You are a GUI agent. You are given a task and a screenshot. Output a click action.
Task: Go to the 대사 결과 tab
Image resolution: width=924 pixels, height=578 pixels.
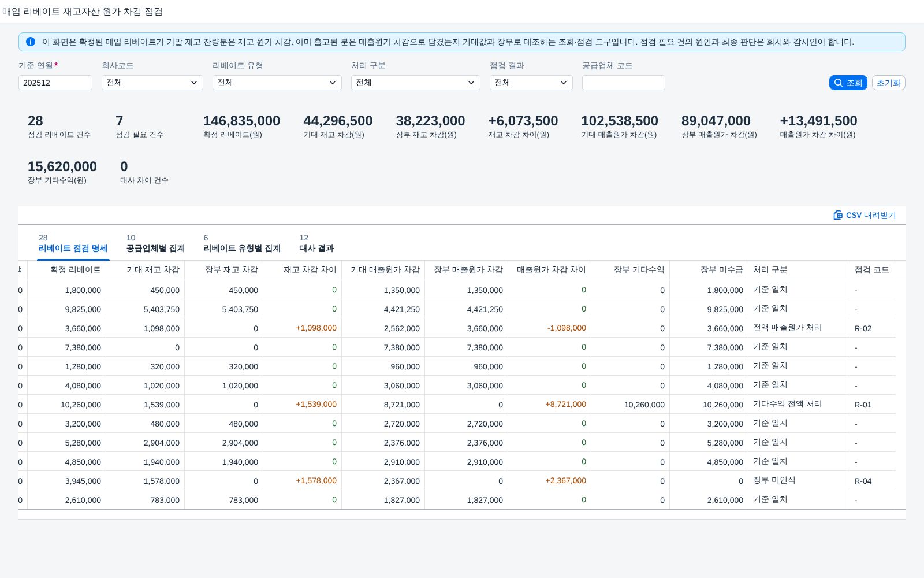316,243
